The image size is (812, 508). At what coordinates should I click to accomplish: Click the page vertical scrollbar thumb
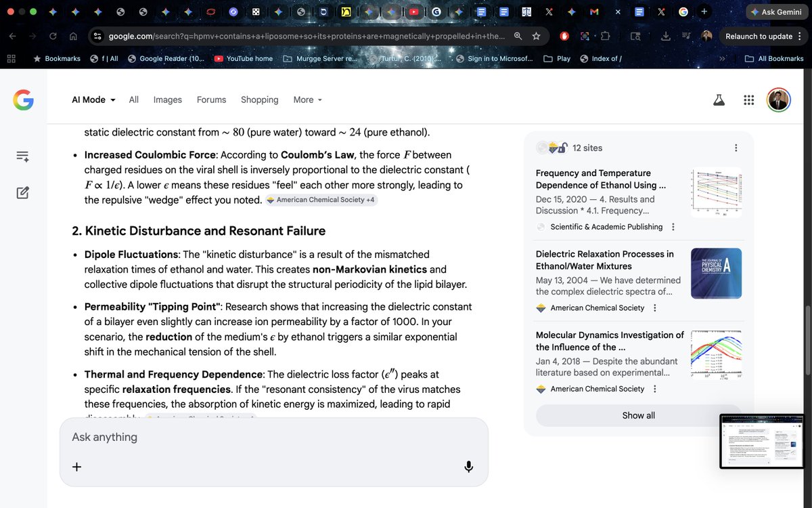click(807, 339)
